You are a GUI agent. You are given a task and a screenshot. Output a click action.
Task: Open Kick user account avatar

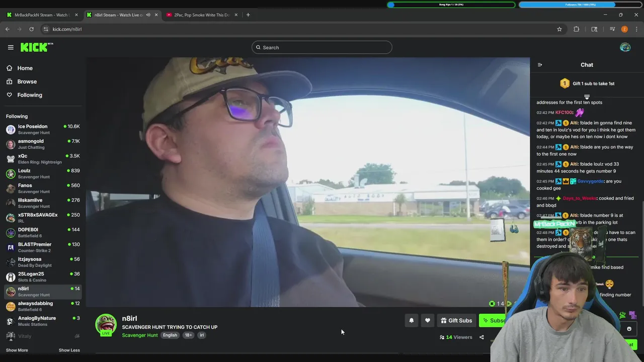coord(625,47)
